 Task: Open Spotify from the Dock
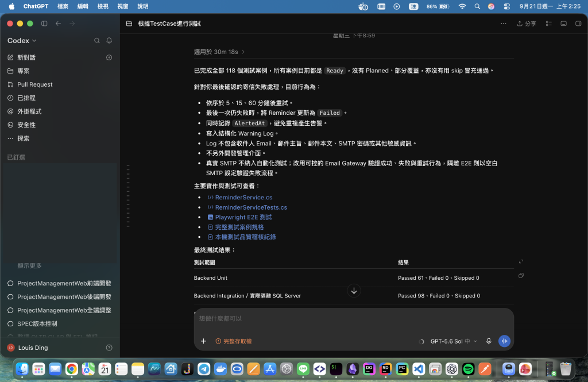[x=468, y=369]
